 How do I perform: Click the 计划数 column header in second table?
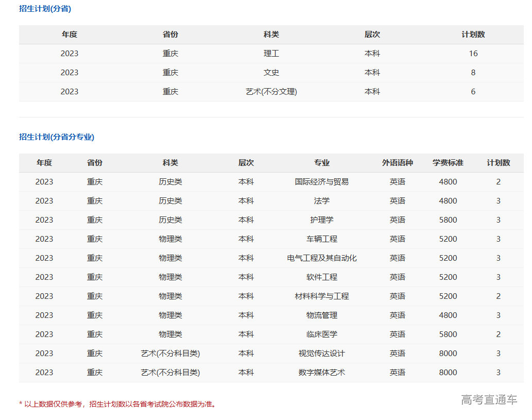(498, 162)
